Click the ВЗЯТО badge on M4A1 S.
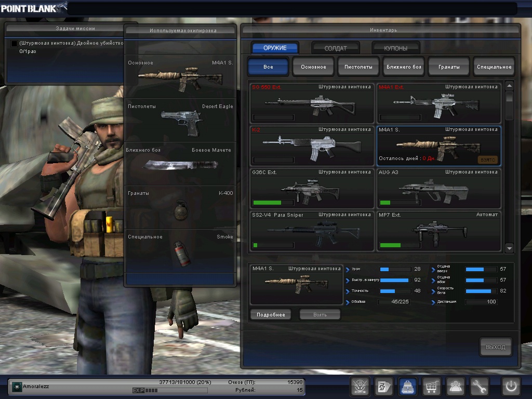The image size is (532, 399). click(488, 160)
